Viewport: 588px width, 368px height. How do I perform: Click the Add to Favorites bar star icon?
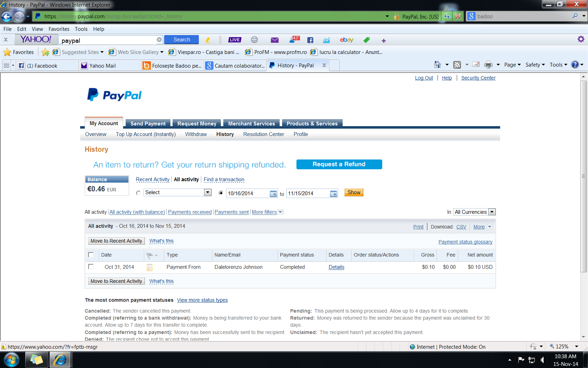45,52
